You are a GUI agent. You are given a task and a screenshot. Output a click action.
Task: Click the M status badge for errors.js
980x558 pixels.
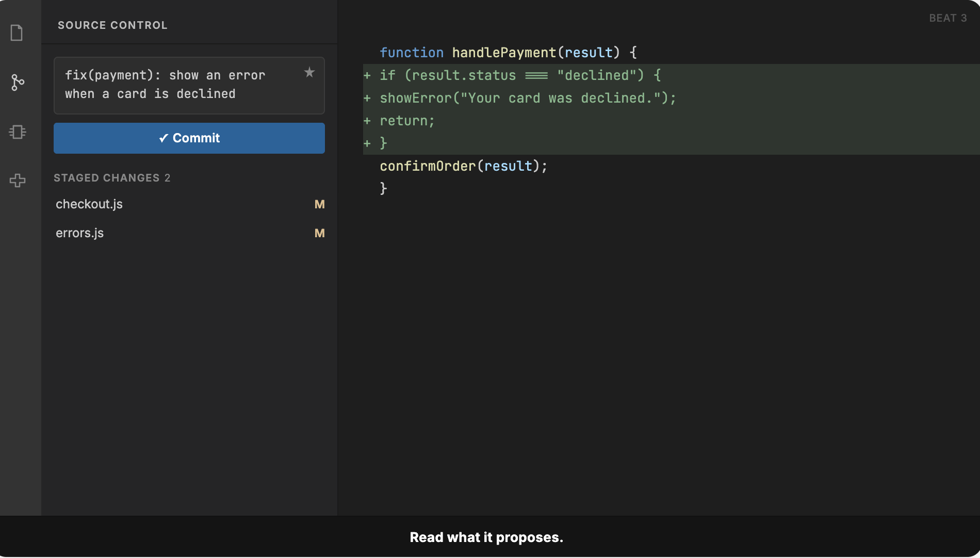[320, 233]
